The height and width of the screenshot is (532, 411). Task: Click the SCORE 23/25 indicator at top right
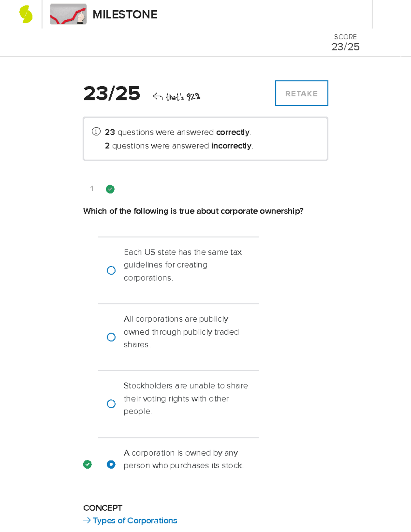pyautogui.click(x=345, y=43)
